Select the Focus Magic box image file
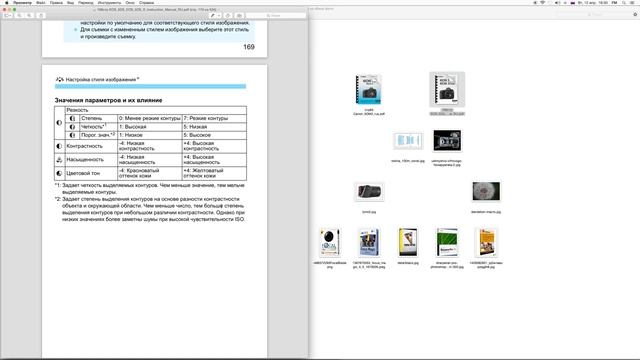Screen dimensions: 640x360 369,242
